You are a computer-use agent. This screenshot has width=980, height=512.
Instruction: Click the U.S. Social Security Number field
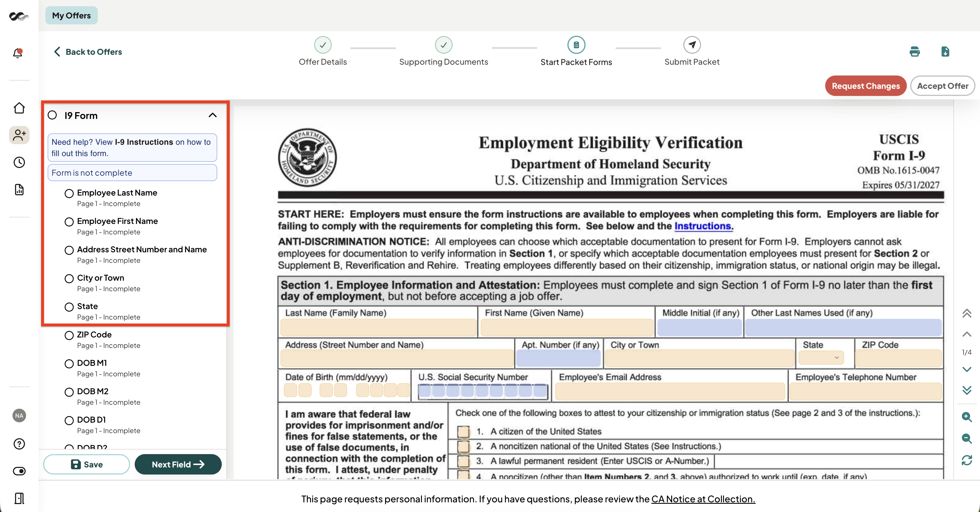483,391
